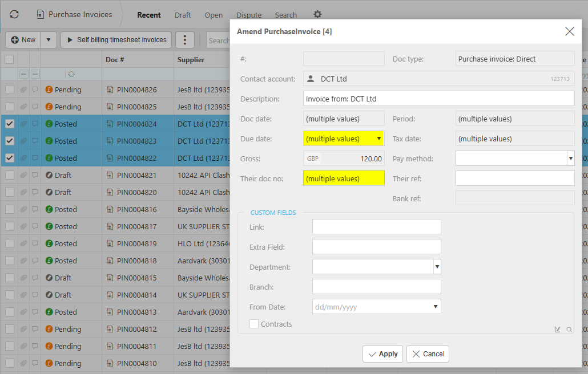This screenshot has height=374, width=588.
Task: Open the Due date dropdown
Action: click(x=378, y=139)
